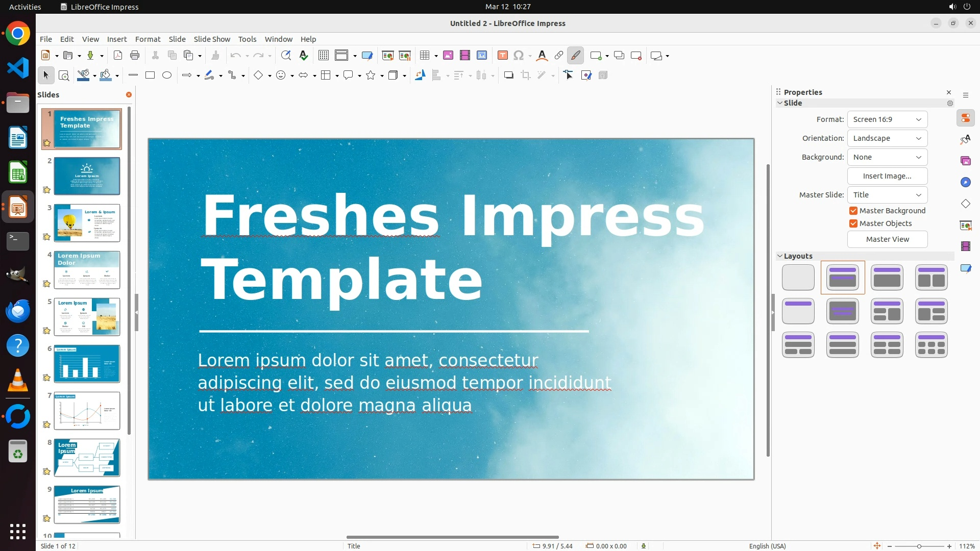
Task: Open the Format menu
Action: tap(148, 39)
